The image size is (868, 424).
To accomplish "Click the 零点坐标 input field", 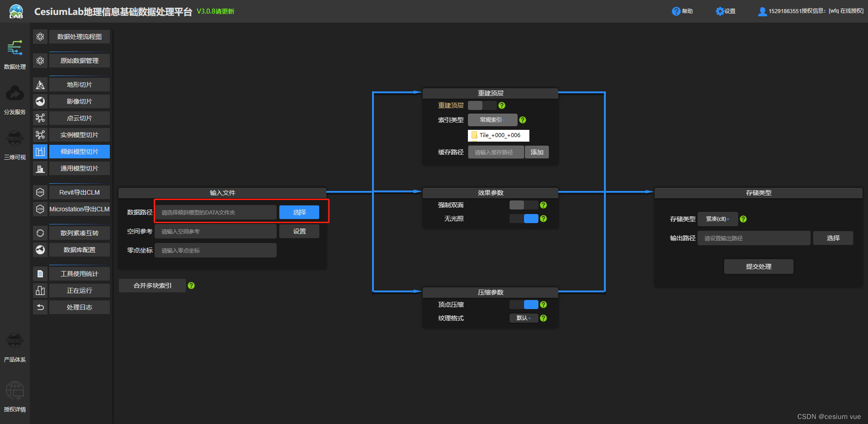I will click(x=216, y=250).
